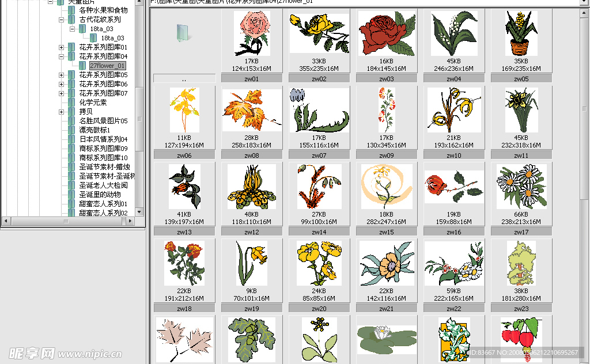This screenshot has width=590, height=364.
Task: Open the 圣诞里的动物 folder
Action: click(100, 195)
